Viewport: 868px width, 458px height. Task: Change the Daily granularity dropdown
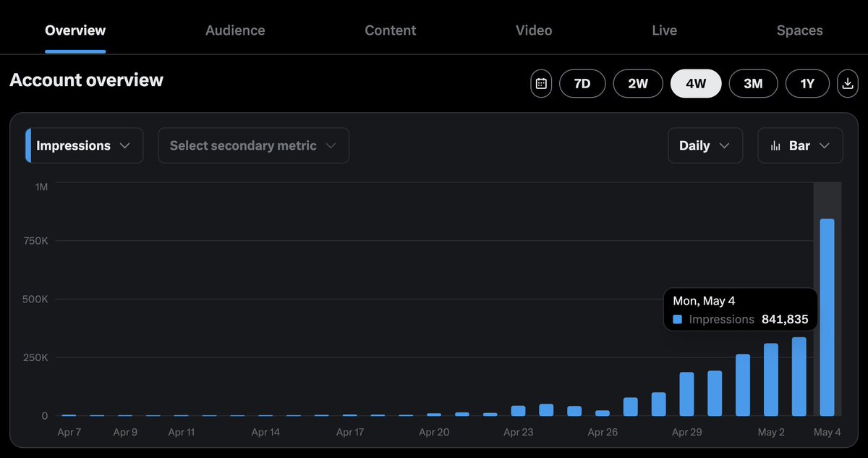[x=705, y=145]
